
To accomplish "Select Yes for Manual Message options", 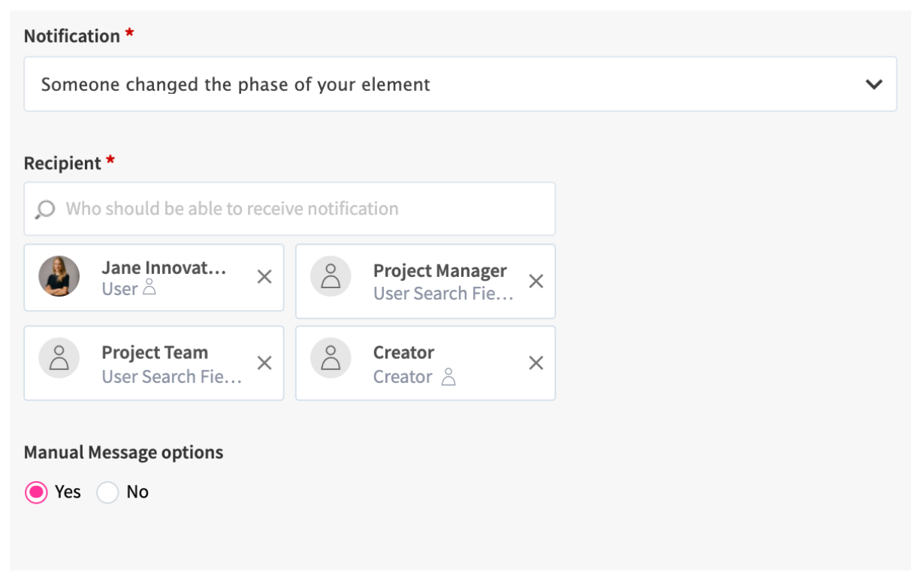I will (35, 492).
